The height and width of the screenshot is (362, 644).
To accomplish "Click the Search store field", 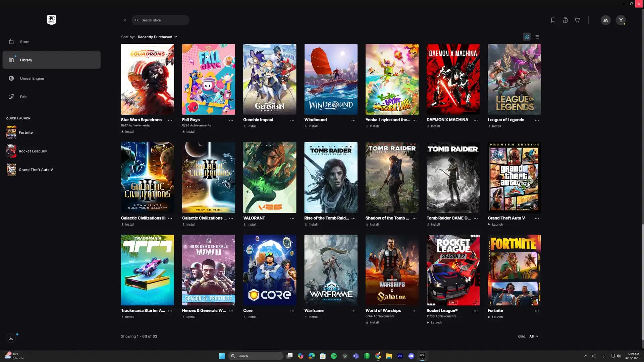I will 160,20.
